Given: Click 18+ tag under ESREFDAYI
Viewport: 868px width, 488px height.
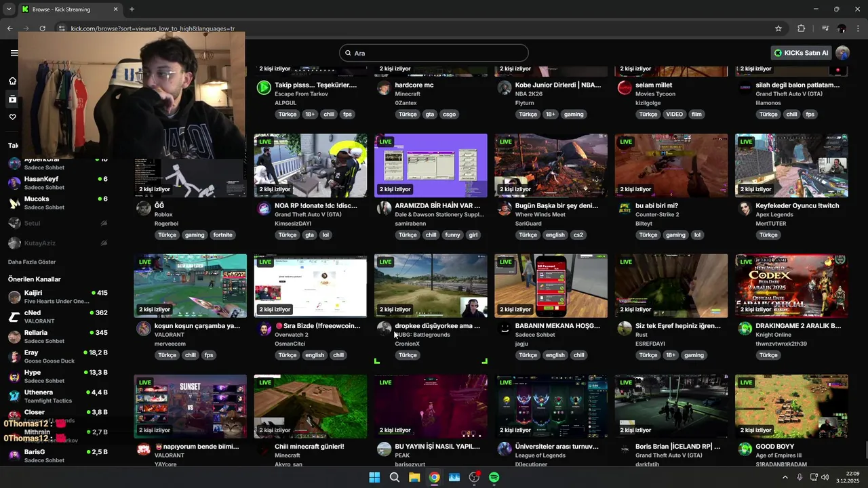Looking at the screenshot, I should pyautogui.click(x=671, y=355).
